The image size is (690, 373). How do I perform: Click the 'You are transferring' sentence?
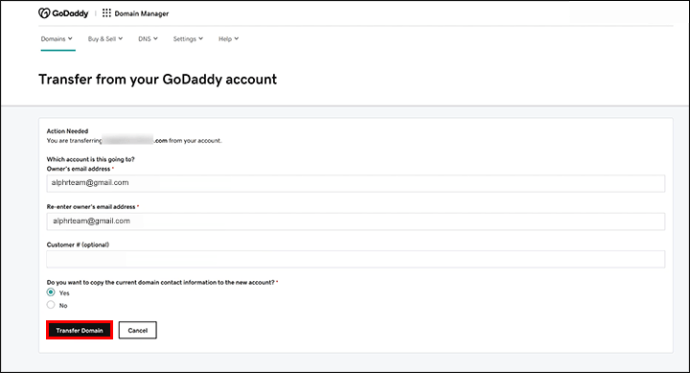pos(134,141)
